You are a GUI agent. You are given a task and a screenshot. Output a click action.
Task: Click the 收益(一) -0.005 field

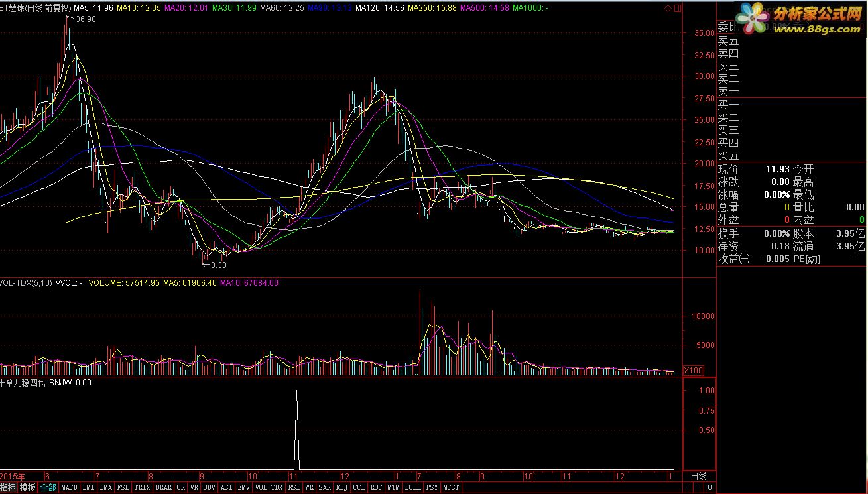click(754, 259)
